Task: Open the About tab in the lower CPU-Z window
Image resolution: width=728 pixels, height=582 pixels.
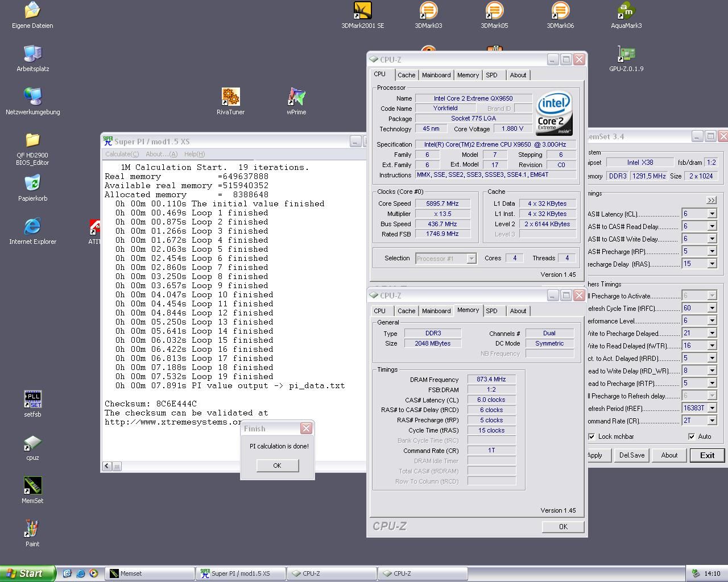Action: point(518,311)
